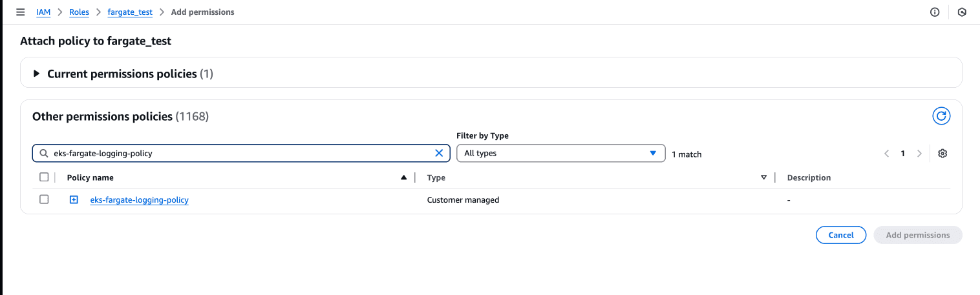Expand Current permissions policies section
The height and width of the screenshot is (295, 980).
pos(37,74)
